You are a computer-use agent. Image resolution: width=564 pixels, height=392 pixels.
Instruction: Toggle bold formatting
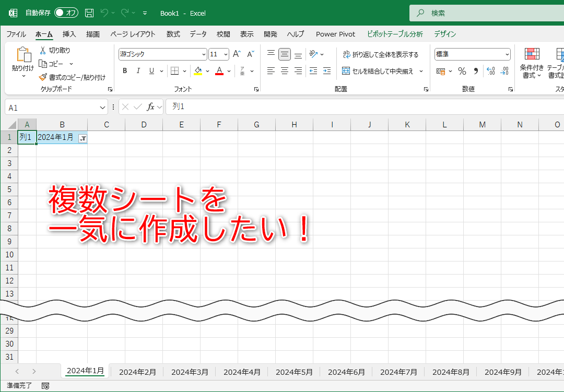click(x=125, y=70)
